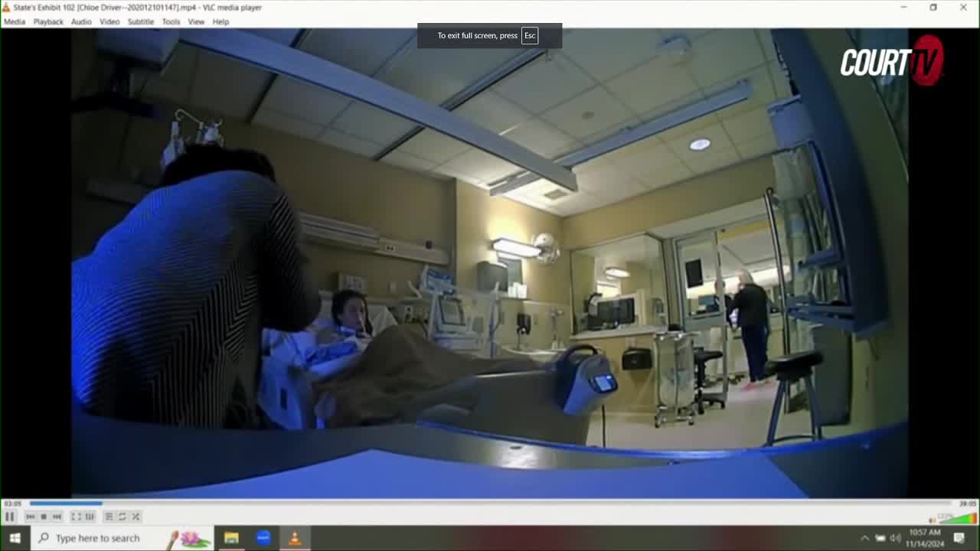Enable random shuffle playback
This screenshot has height=551, width=980.
coord(136,517)
